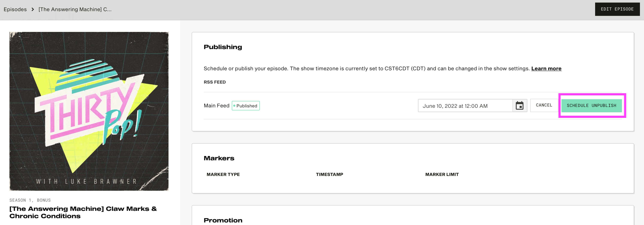This screenshot has width=644, height=225.
Task: Click the Published status badge
Action: [246, 106]
